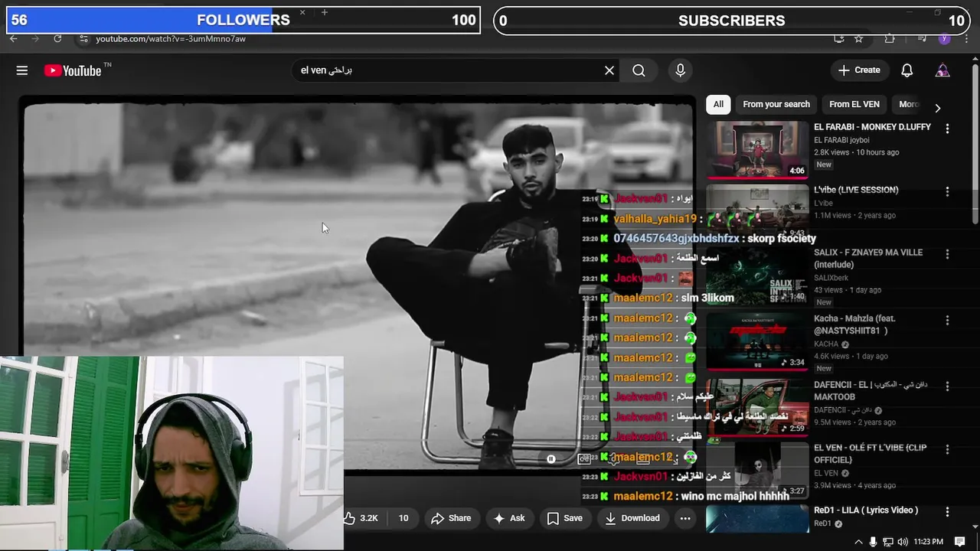This screenshot has height=551, width=980.
Task: Open the Kacha thumbnail with 3:34 duration
Action: coord(757,341)
